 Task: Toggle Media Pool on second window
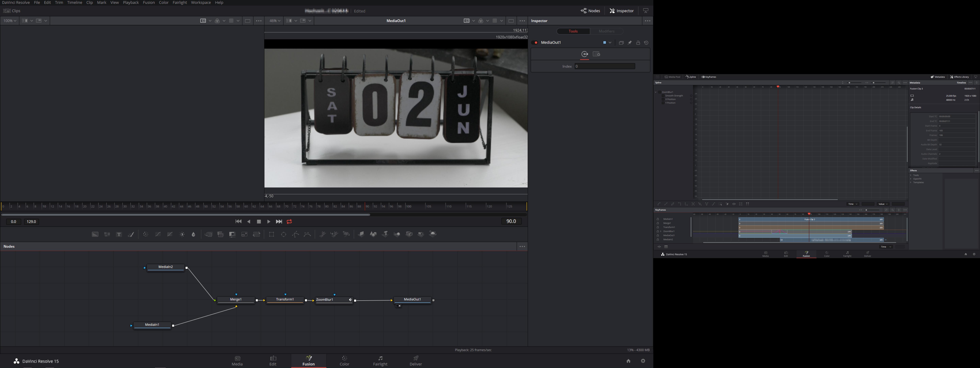tap(673, 77)
